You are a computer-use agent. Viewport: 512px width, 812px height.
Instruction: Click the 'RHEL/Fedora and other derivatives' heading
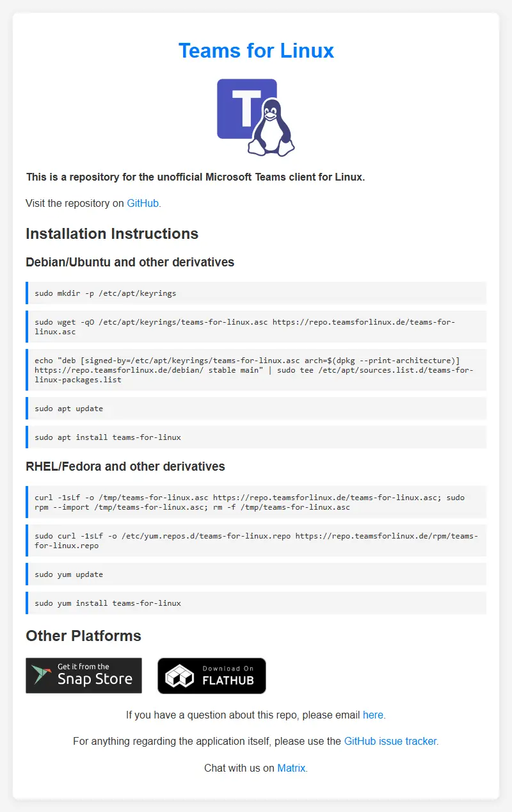[125, 466]
